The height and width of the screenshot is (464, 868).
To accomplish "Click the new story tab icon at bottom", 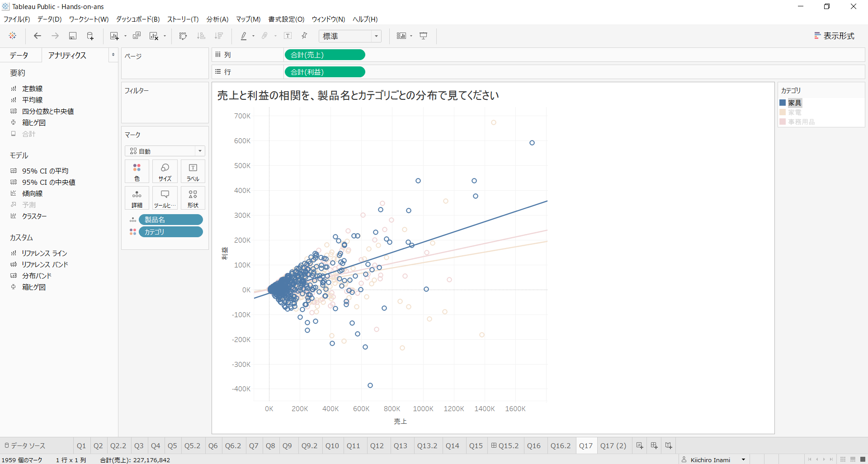I will click(x=669, y=445).
